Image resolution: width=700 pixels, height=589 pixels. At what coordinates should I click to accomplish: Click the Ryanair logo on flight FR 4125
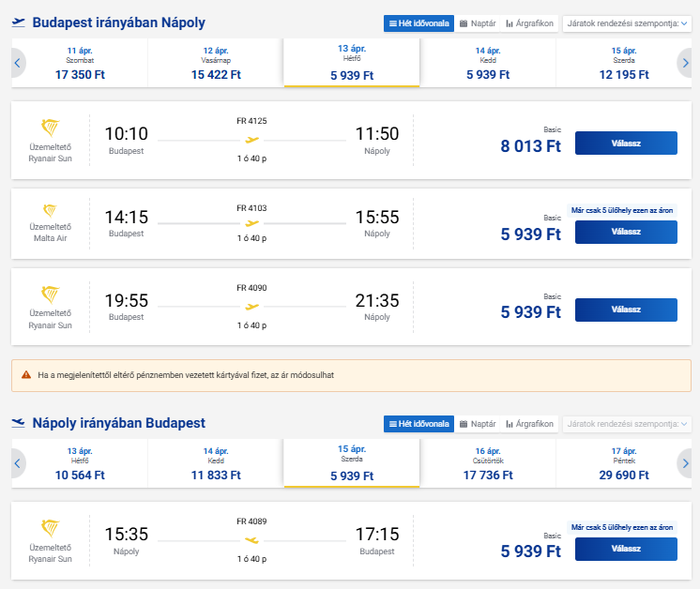coord(51,128)
